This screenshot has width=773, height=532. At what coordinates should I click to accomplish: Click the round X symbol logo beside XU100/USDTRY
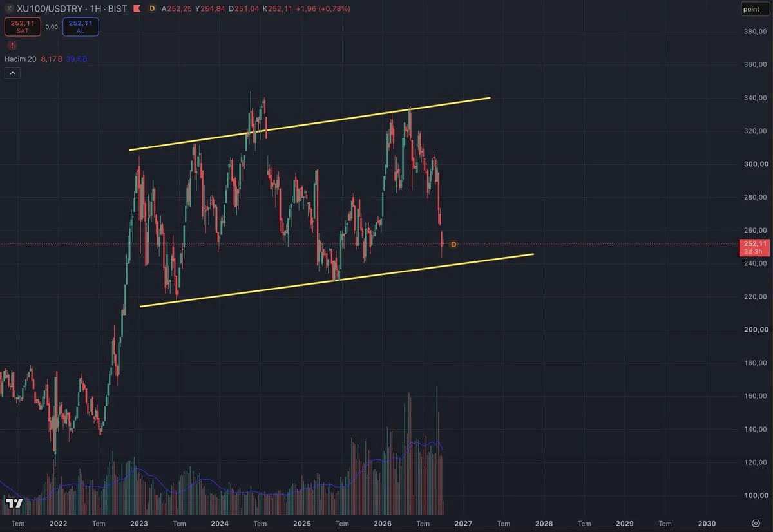[x=10, y=8]
